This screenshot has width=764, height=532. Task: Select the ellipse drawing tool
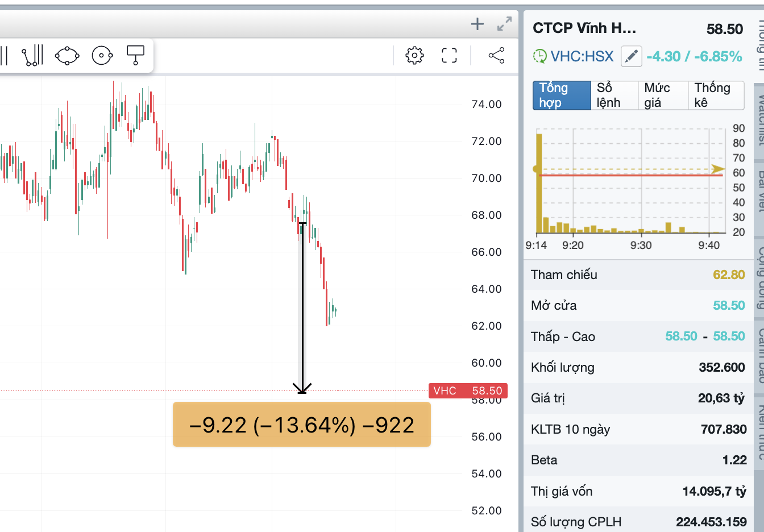[x=67, y=56]
